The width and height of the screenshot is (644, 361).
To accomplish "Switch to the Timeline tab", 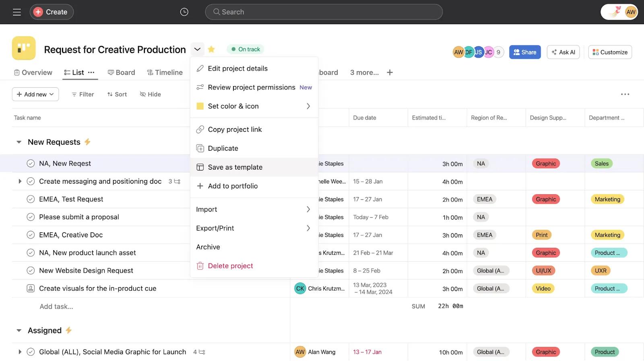I will (165, 73).
